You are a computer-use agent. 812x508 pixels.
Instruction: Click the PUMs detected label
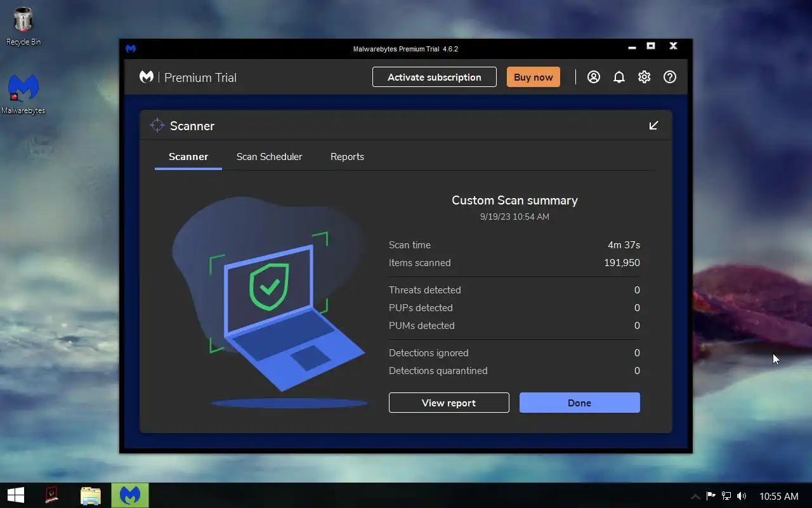pyautogui.click(x=422, y=326)
